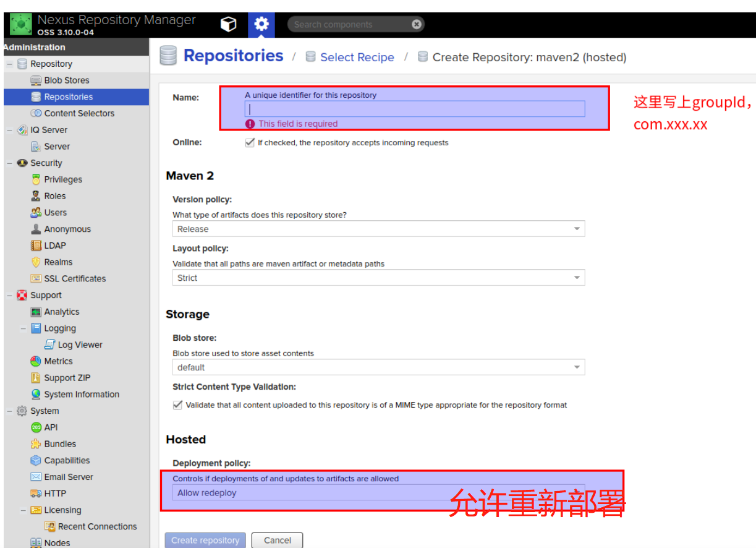Click the Support lifebuoy icon
The width and height of the screenshot is (756, 548).
pyautogui.click(x=22, y=295)
